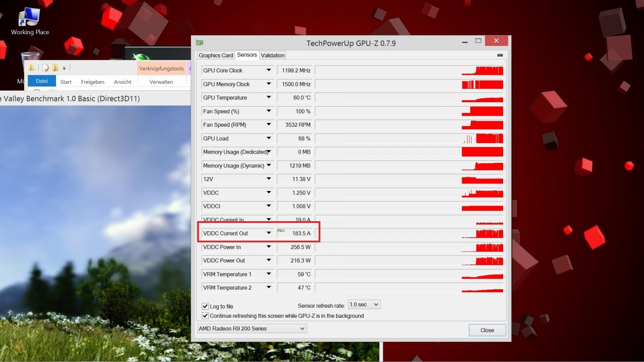Open the Ansicht ribbon tab in Explorer
644x362 pixels.
122,82
